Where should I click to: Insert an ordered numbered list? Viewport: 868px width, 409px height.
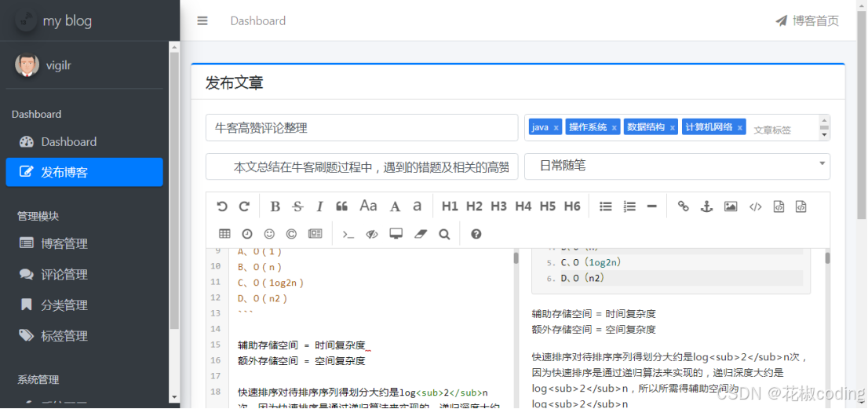point(629,206)
